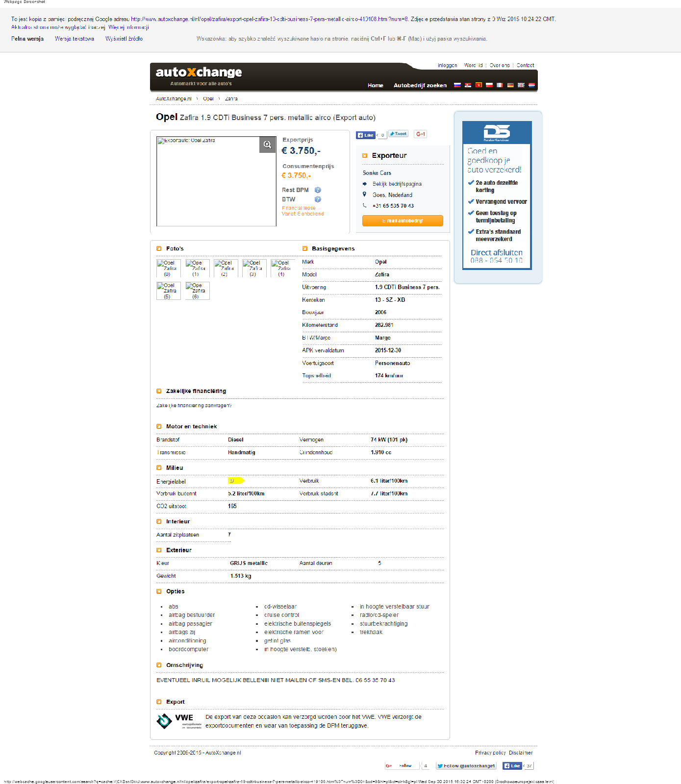Image resolution: width=681 pixels, height=784 pixels.
Task: Click APK vervaldatum value 2015-12-30
Action: pos(388,351)
